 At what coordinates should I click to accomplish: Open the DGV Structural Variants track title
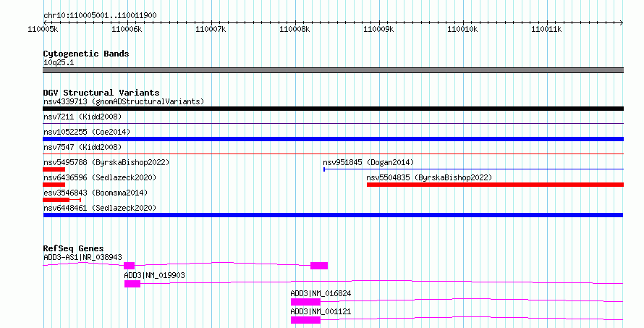[101, 93]
